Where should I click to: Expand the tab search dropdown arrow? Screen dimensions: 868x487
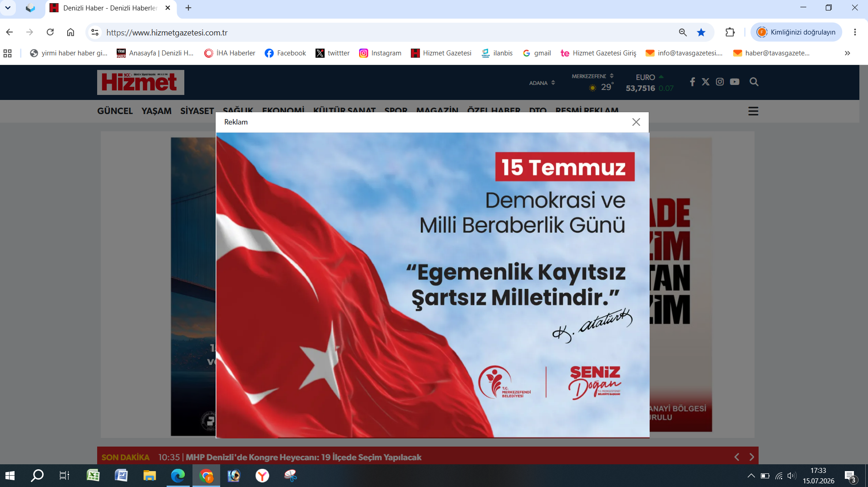click(8, 8)
